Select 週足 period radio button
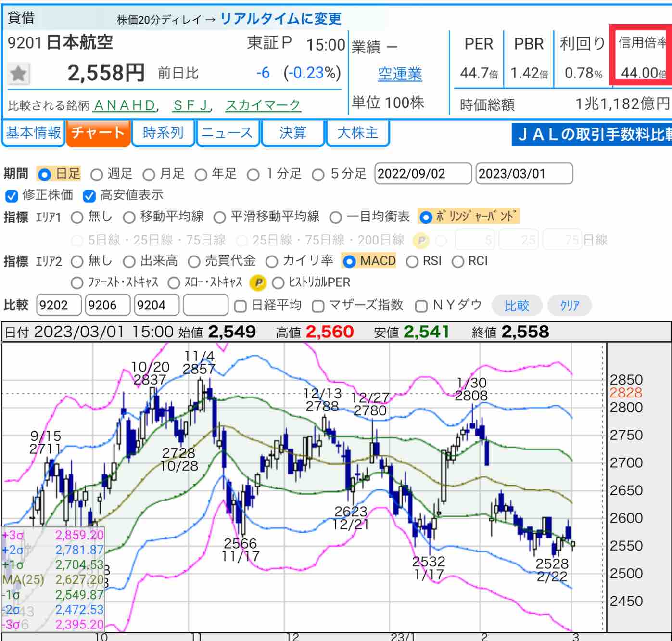The image size is (672, 641). pos(97,174)
